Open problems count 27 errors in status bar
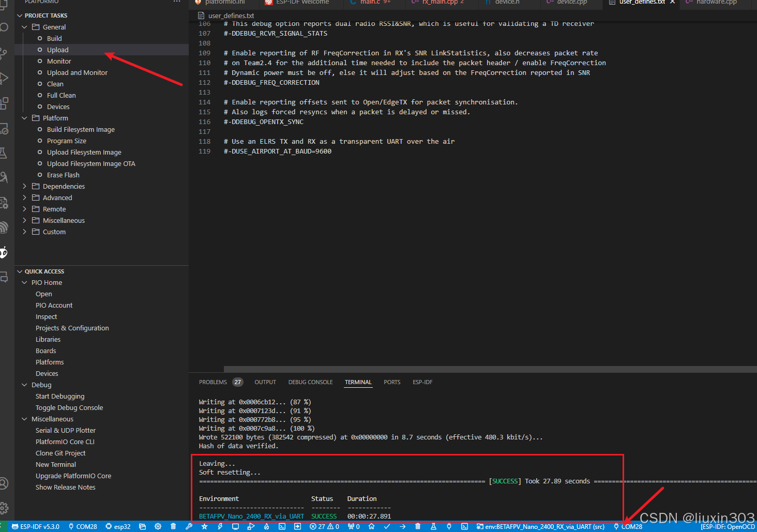 [324, 526]
